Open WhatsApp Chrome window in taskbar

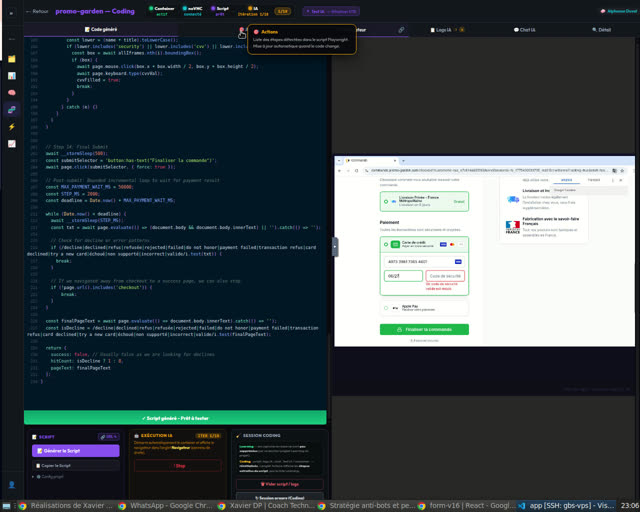point(165,506)
